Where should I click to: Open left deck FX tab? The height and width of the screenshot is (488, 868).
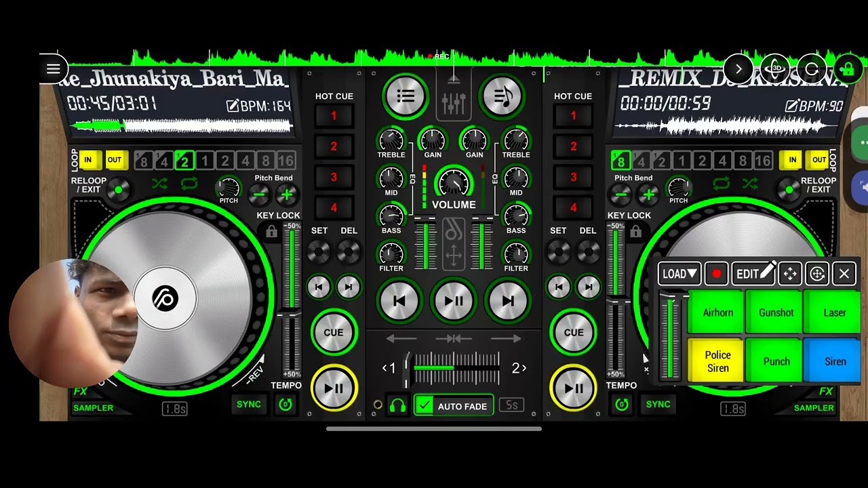[80, 392]
